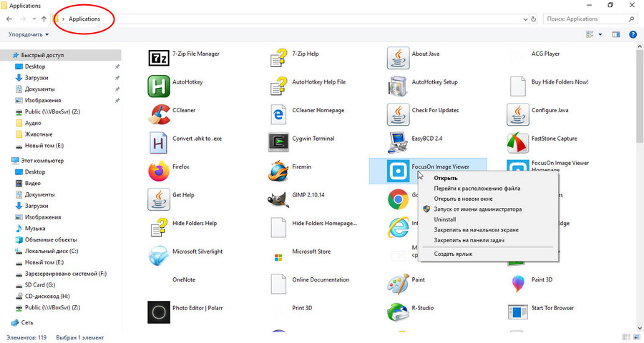Screen dimensions: 644x343
Task: Select the Photo Editor Polarr icon
Action: (159, 312)
